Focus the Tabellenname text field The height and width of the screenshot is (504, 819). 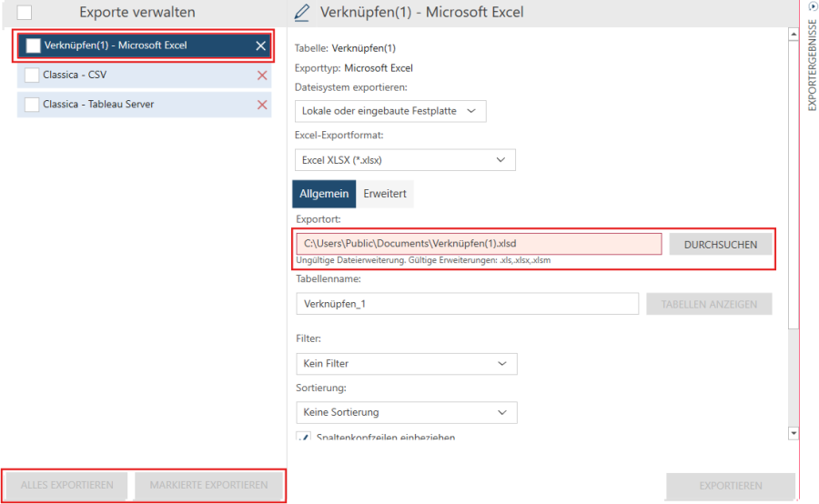point(467,304)
